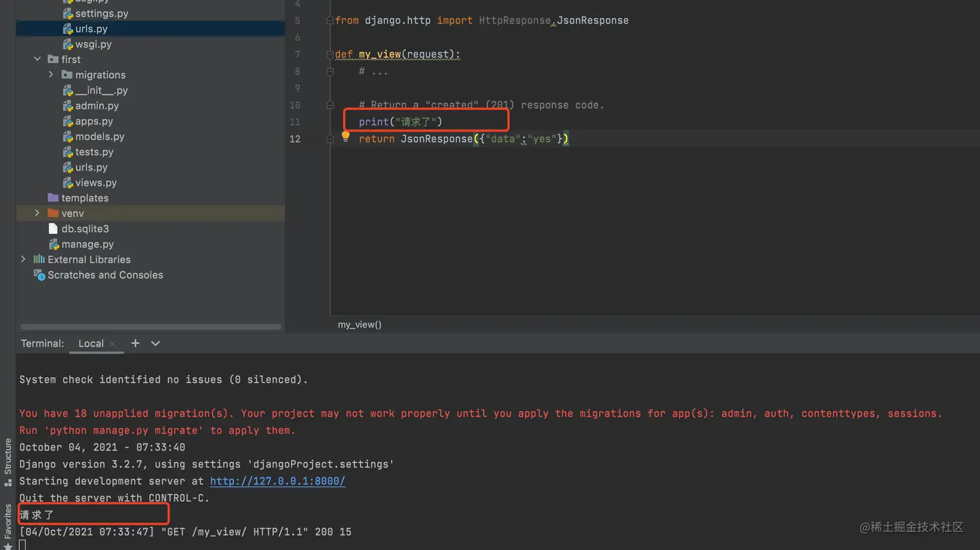This screenshot has height=550, width=980.
Task: Select __init__.py in the project tree
Action: 101,91
